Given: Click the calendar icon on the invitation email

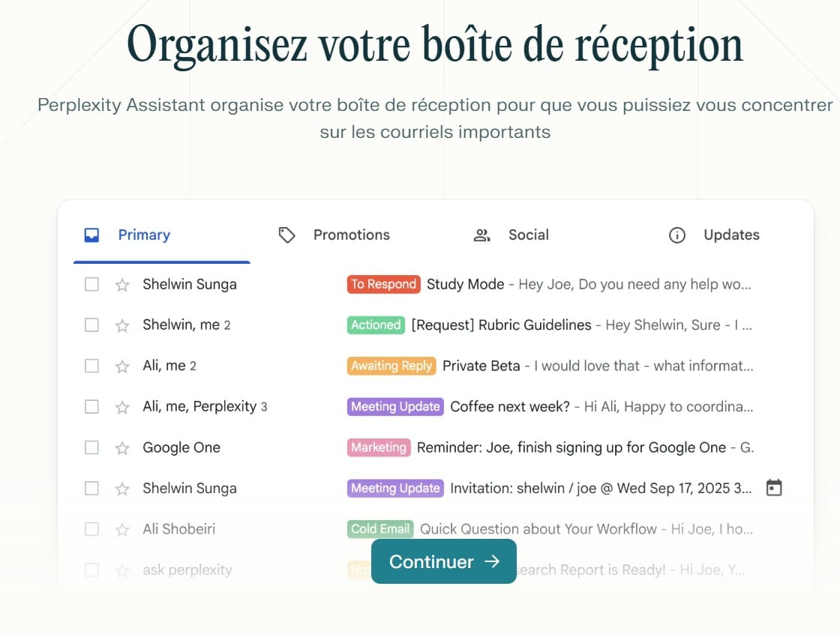Looking at the screenshot, I should 774,489.
